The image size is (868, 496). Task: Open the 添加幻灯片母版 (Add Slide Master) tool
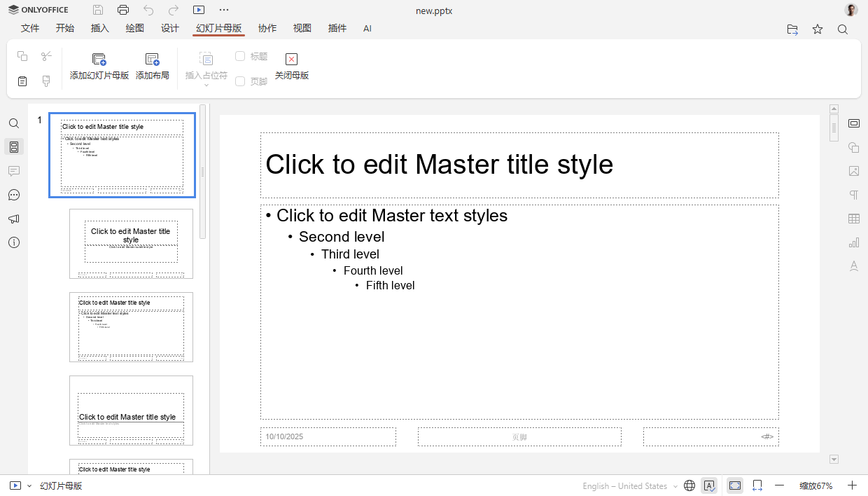[98, 66]
